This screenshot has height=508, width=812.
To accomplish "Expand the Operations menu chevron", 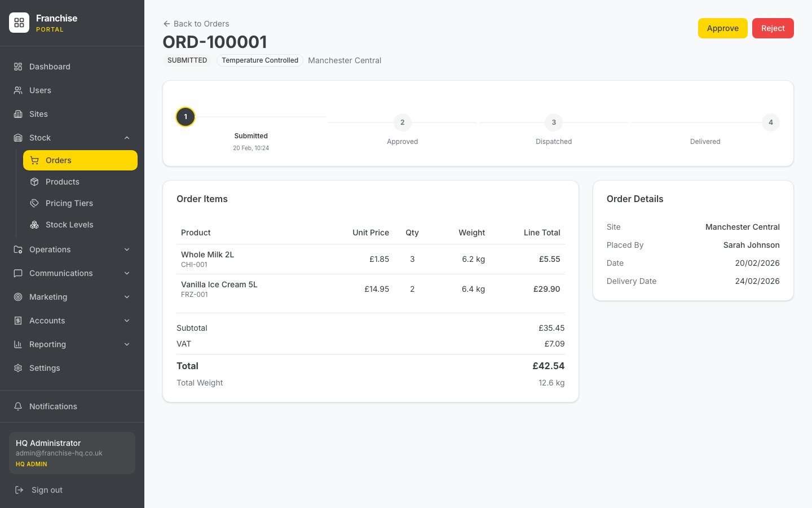I will (127, 249).
